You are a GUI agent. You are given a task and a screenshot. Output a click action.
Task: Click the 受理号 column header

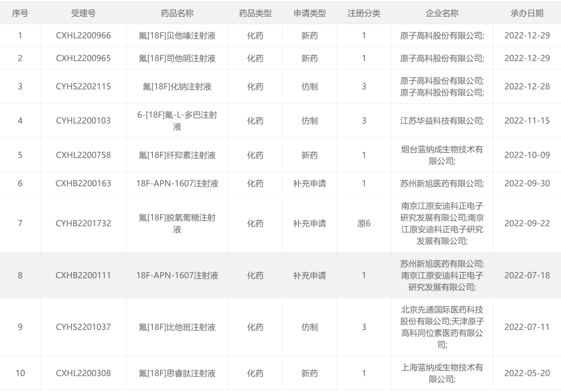click(x=83, y=13)
